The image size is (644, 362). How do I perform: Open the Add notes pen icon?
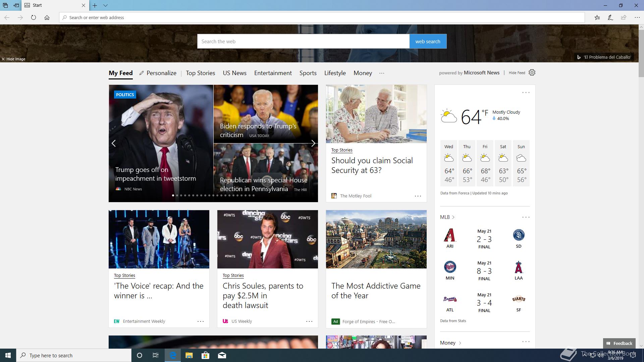click(x=610, y=17)
